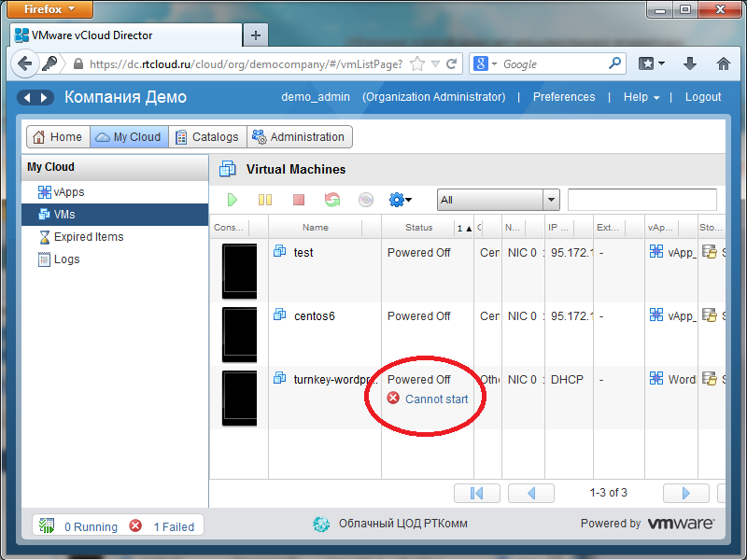Screen dimensions: 747x560
Task: Click storage profile icon in centos6 row
Action: (x=710, y=315)
